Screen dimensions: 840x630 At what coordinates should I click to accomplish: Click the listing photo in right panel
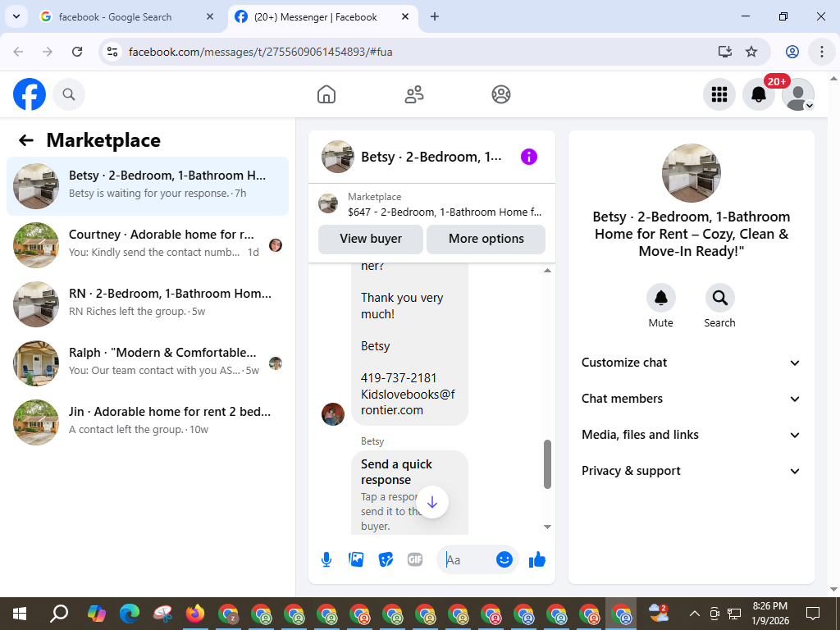[691, 172]
